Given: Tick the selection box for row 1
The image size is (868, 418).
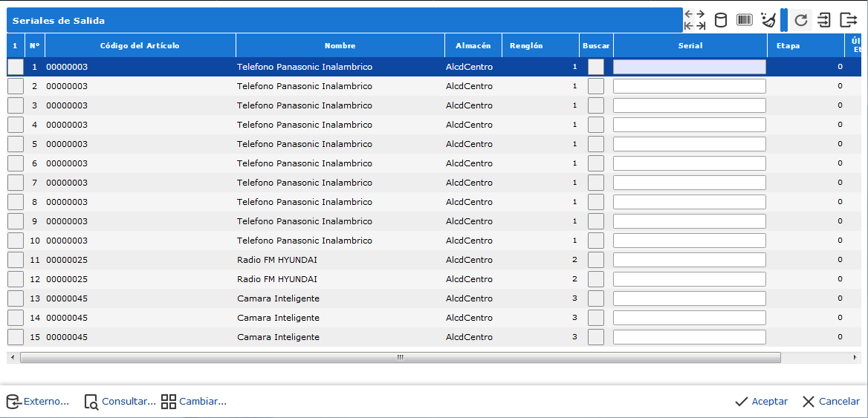Looking at the screenshot, I should click(x=16, y=67).
